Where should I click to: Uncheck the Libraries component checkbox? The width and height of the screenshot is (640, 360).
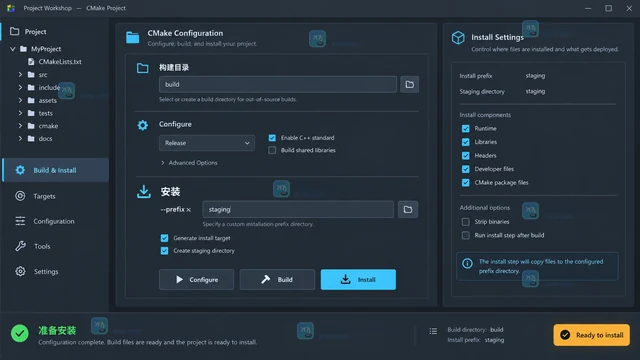coord(465,142)
